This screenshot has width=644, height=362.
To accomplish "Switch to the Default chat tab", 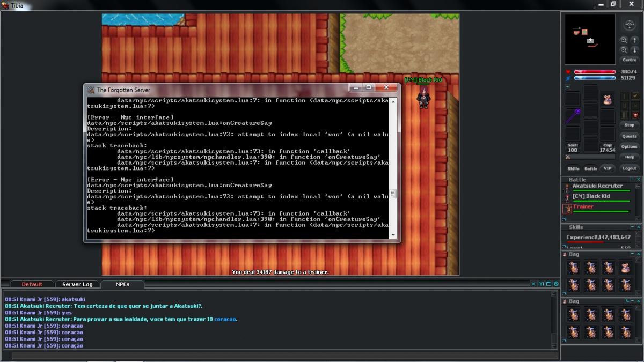I will [32, 284].
